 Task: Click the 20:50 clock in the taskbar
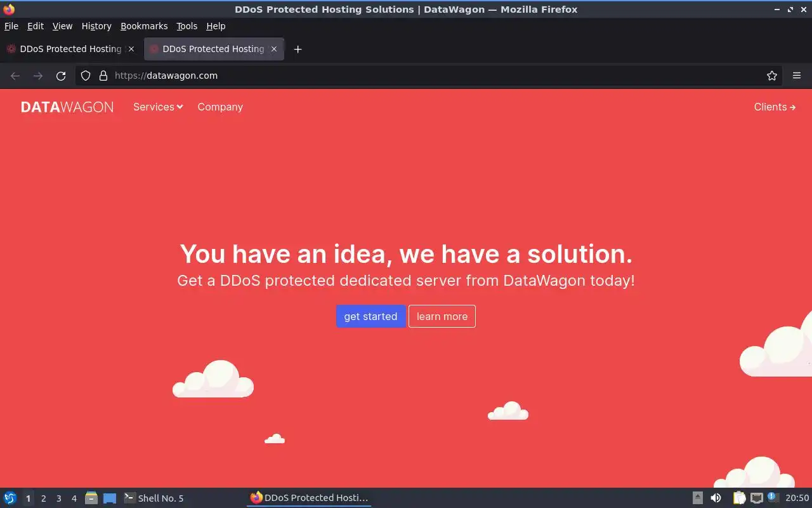797,498
